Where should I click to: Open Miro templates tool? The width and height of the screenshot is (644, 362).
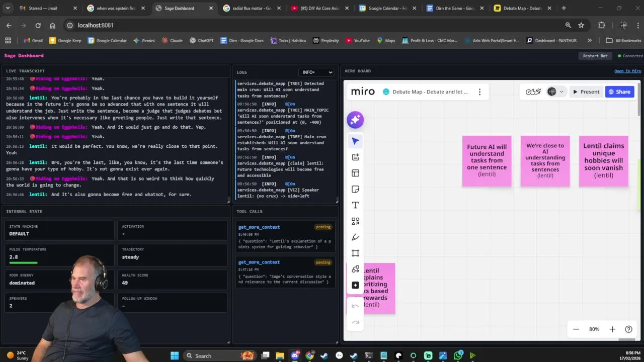[355, 173]
